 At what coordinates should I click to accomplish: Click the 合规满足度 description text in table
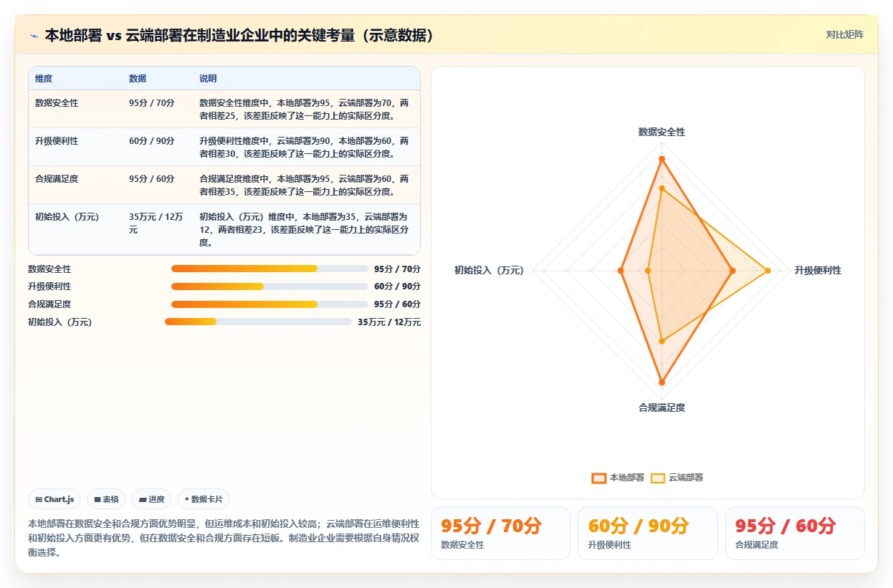coord(305,185)
